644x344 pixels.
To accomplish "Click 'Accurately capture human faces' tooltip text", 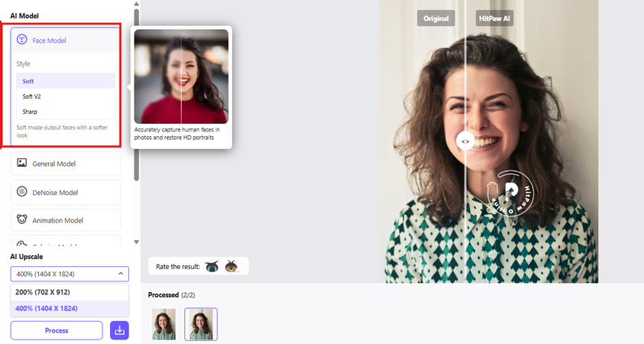I will click(x=177, y=133).
